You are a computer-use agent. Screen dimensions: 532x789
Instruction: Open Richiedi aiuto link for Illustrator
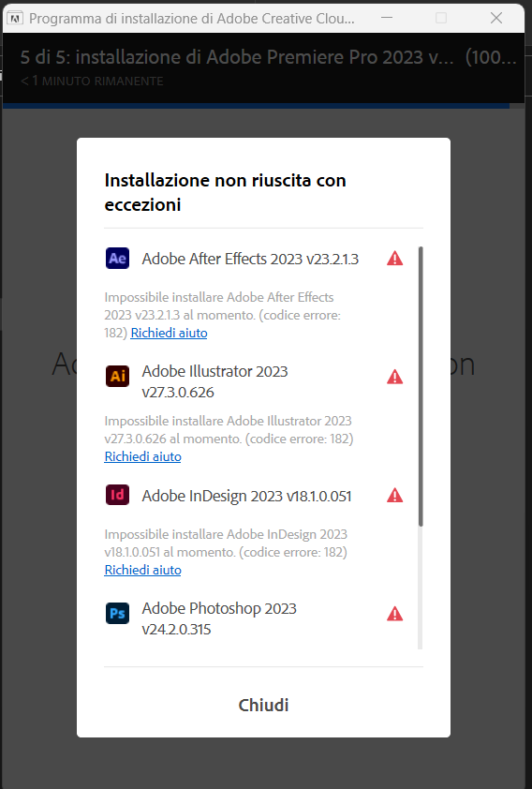pos(142,457)
